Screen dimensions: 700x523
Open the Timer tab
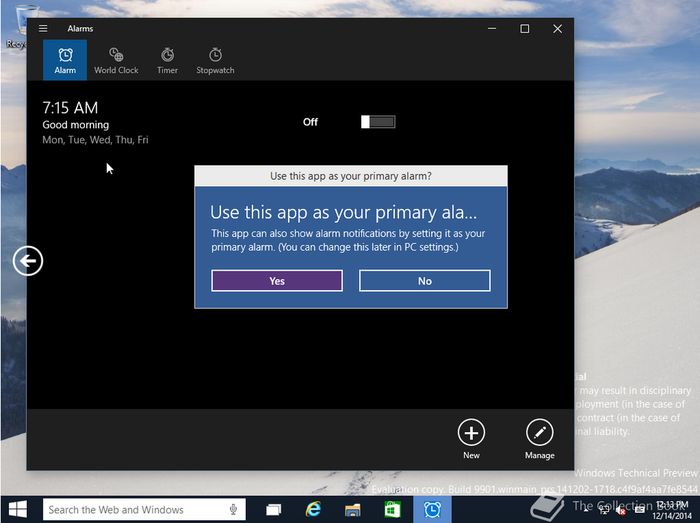click(167, 60)
